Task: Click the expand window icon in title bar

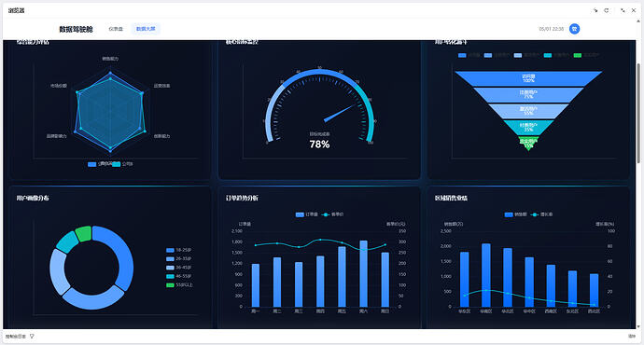Action: 623,10
